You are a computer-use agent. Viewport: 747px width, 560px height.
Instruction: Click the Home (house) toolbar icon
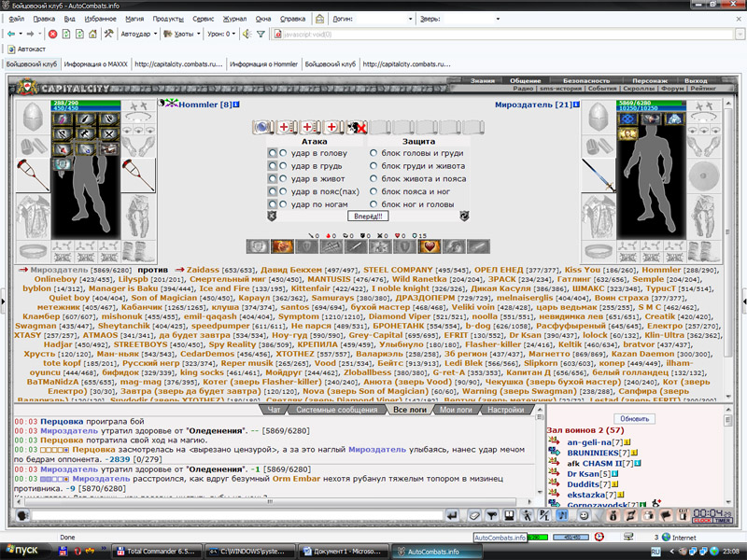(x=92, y=34)
